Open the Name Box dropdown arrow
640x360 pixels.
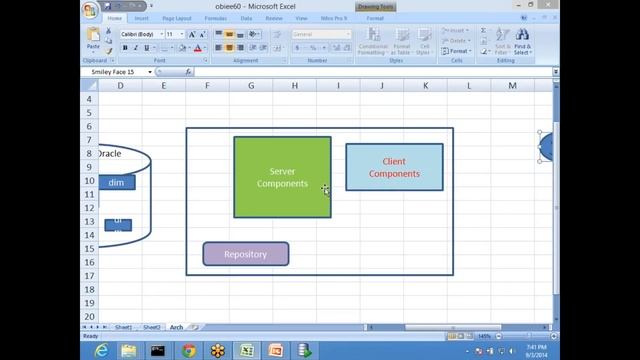coord(150,72)
